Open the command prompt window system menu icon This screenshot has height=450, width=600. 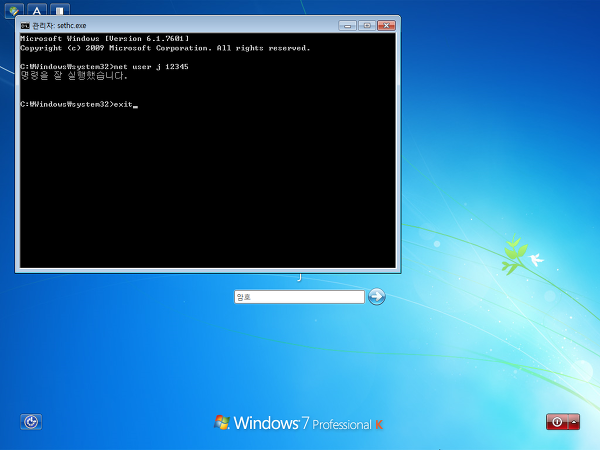tap(25, 26)
